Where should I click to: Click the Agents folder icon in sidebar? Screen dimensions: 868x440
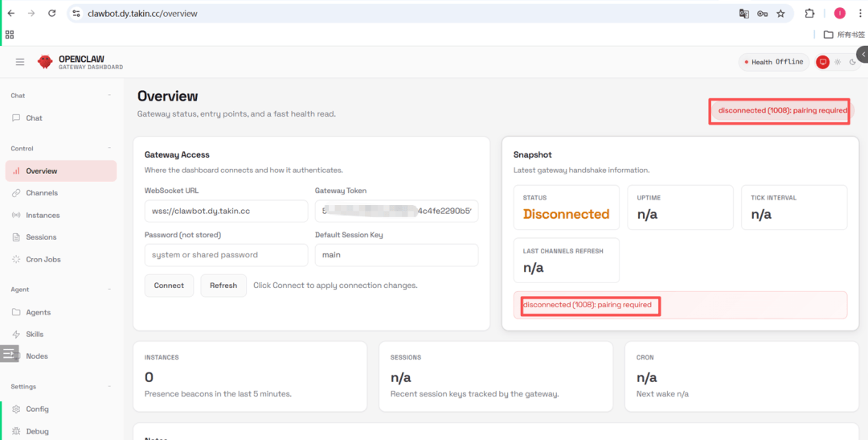(x=17, y=312)
